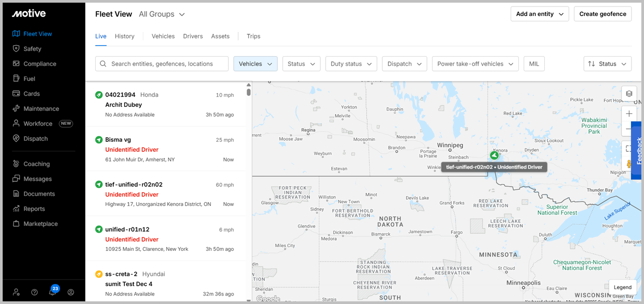Select Archit Dubey driver name
Image resolution: width=644 pixels, height=304 pixels.
[x=123, y=105]
